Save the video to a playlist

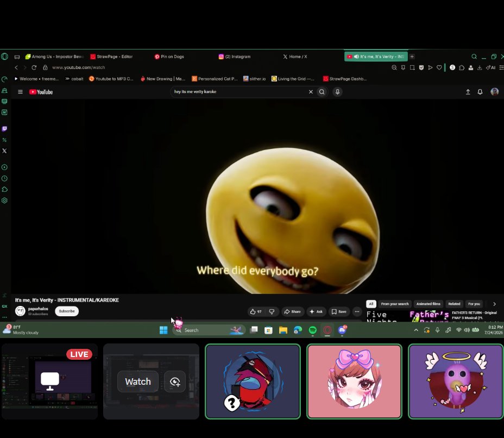point(339,311)
